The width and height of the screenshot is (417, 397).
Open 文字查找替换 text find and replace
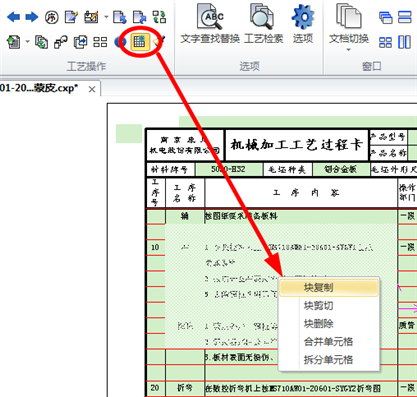pyautogui.click(x=210, y=24)
